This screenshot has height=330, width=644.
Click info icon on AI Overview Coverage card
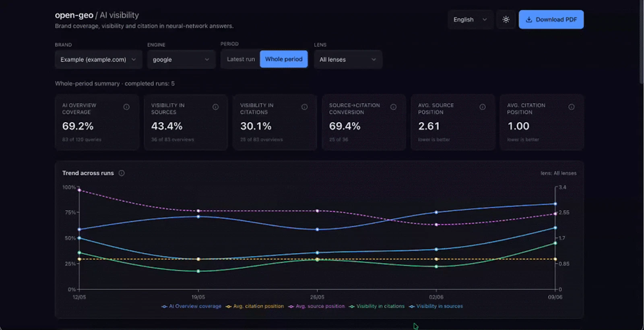pyautogui.click(x=126, y=107)
